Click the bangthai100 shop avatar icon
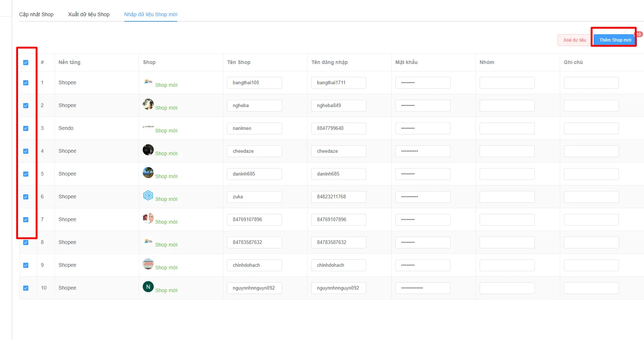The image size is (644, 340). pyautogui.click(x=148, y=81)
